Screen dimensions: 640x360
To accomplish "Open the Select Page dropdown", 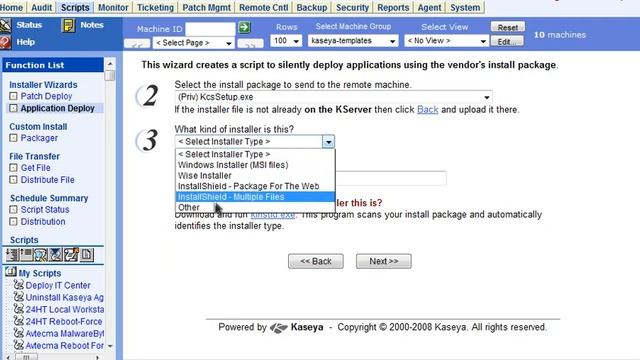I will click(x=193, y=43).
